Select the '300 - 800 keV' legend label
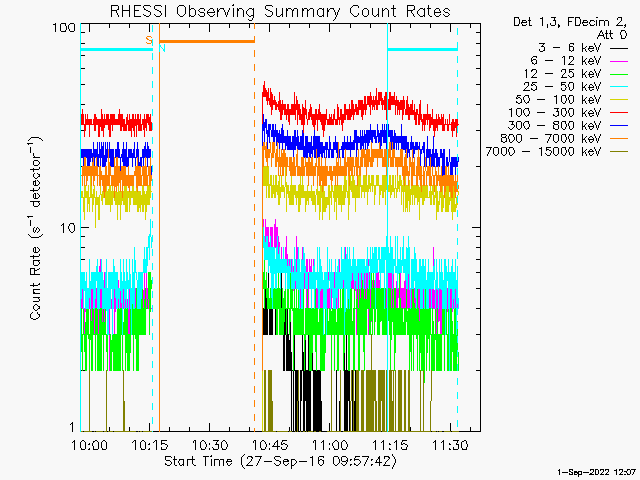The image size is (640, 480). click(555, 126)
